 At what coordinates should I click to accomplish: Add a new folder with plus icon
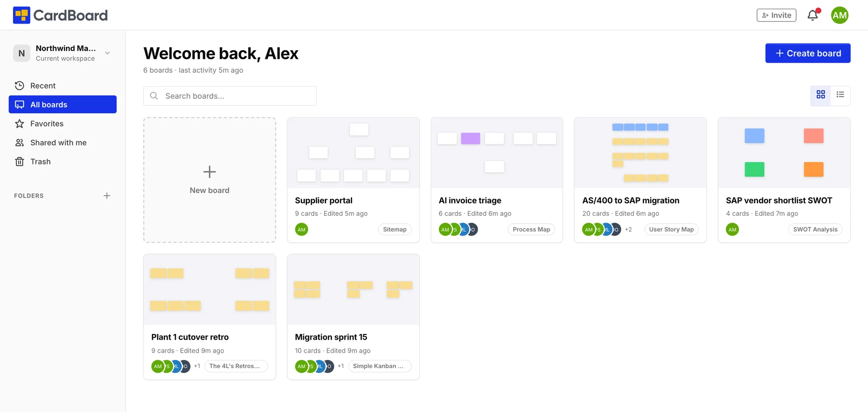pos(107,196)
